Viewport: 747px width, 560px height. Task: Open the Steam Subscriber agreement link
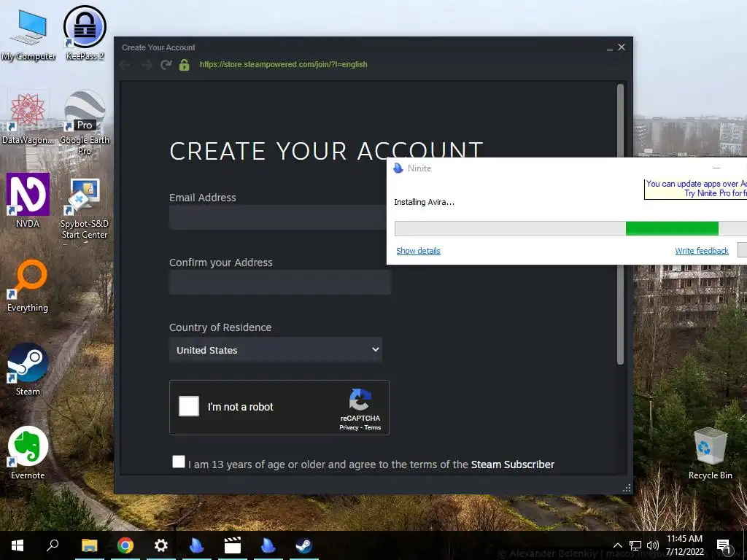(513, 464)
